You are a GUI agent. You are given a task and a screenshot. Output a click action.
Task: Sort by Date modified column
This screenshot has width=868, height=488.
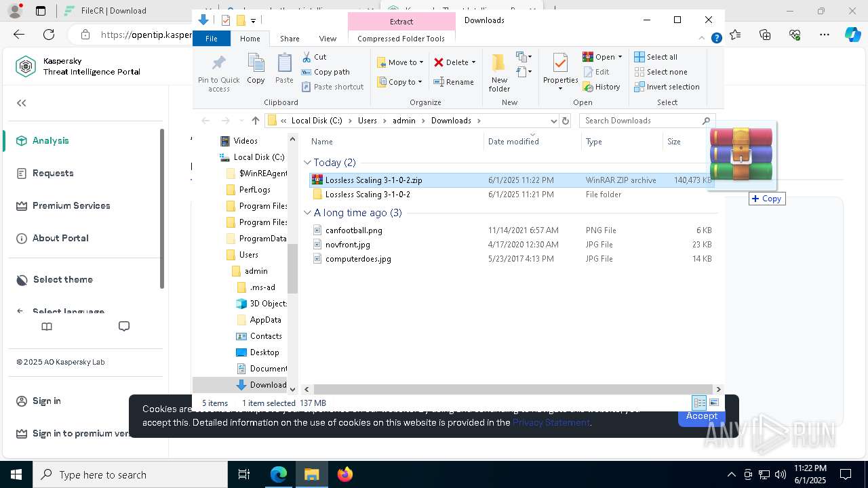click(513, 142)
